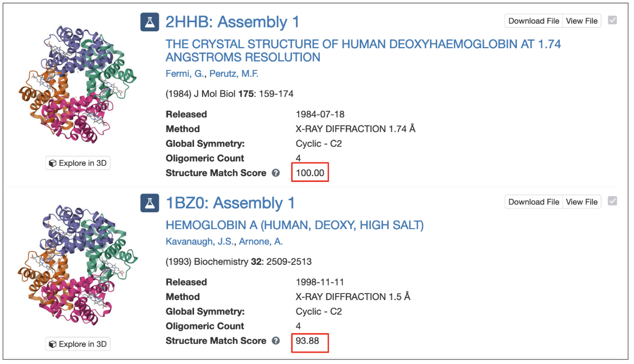Open the 2HHB: Assembly 1 heading link

232,22
